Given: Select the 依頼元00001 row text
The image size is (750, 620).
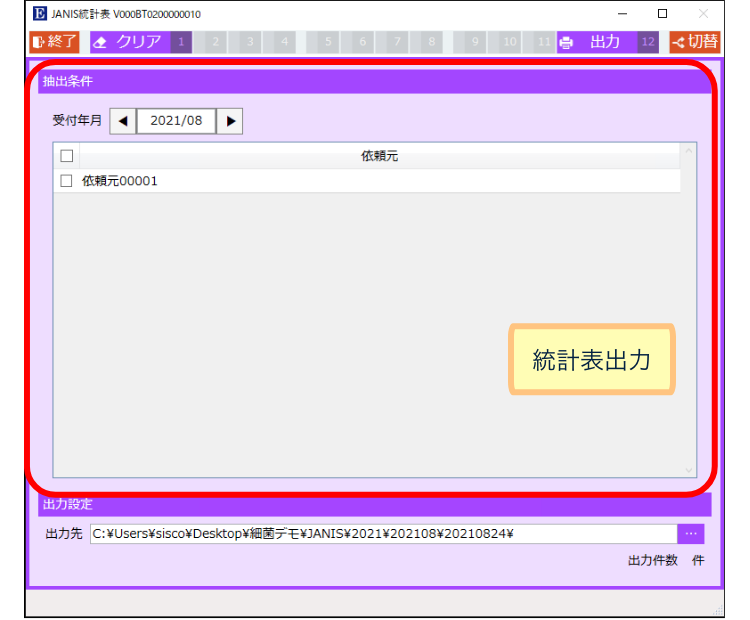Looking at the screenshot, I should coord(120,181).
